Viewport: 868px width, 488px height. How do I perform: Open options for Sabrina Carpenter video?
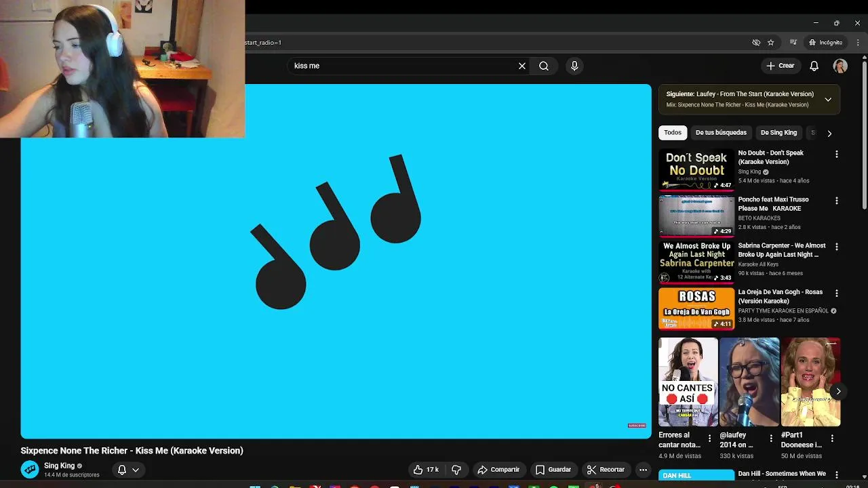coord(837,247)
